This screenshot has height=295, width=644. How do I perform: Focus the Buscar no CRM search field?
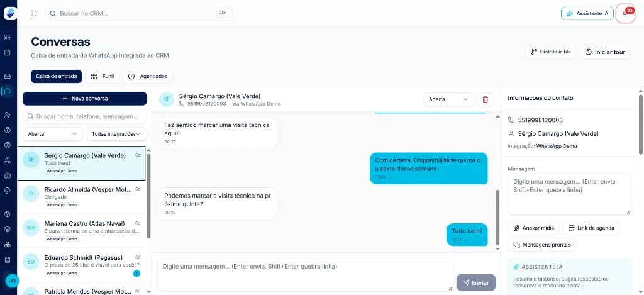click(x=138, y=13)
